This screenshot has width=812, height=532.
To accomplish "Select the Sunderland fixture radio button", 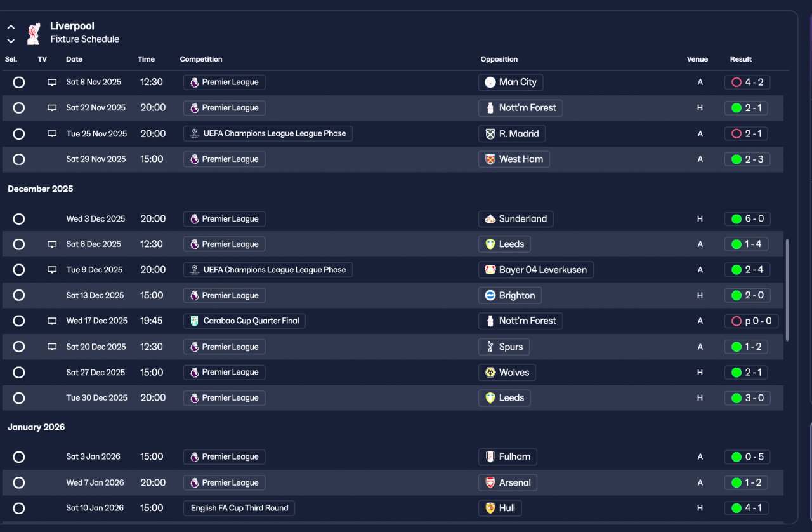I will [19, 219].
